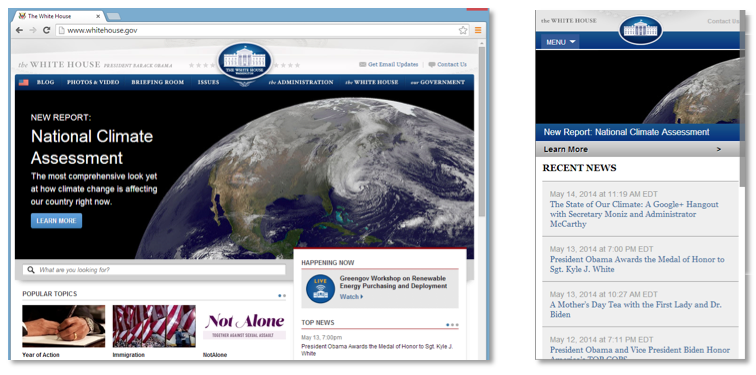Expand Learn More row arrow on mobile

(x=718, y=149)
